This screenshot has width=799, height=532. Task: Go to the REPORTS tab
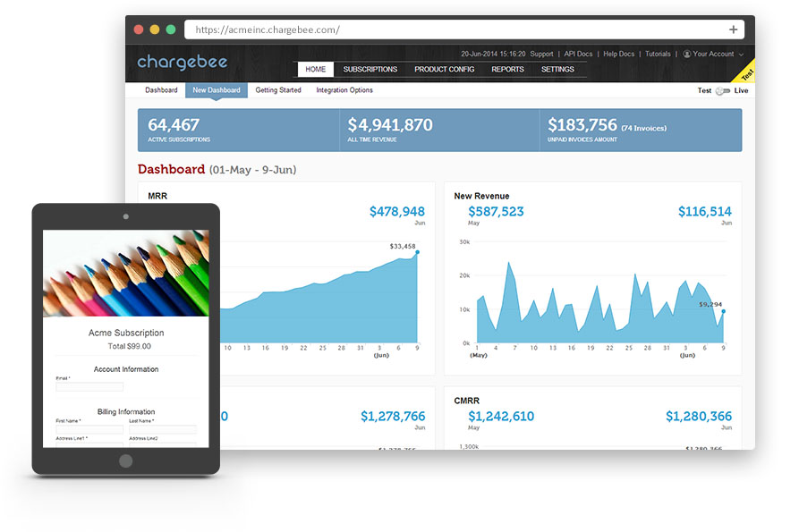[507, 69]
